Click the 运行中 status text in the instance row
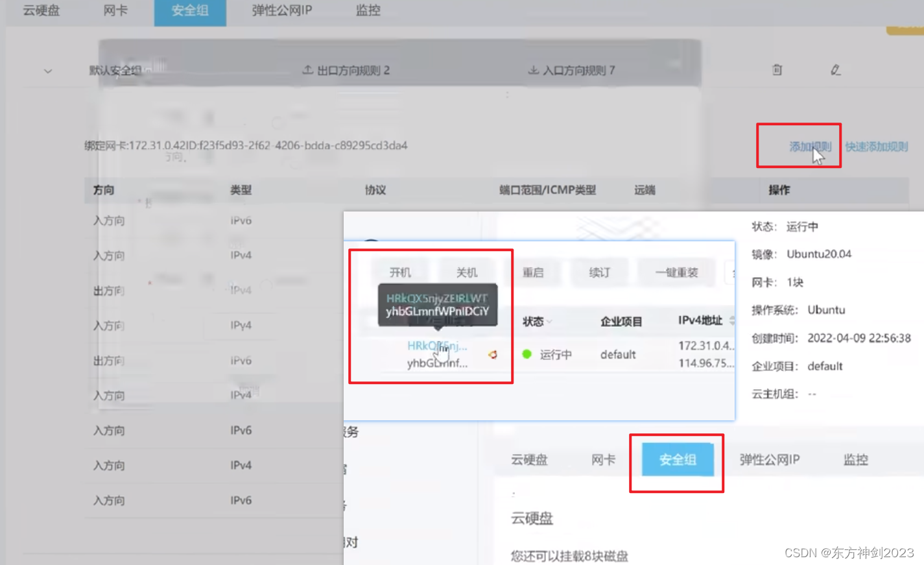Viewport: 924px width, 565px height. tap(556, 355)
